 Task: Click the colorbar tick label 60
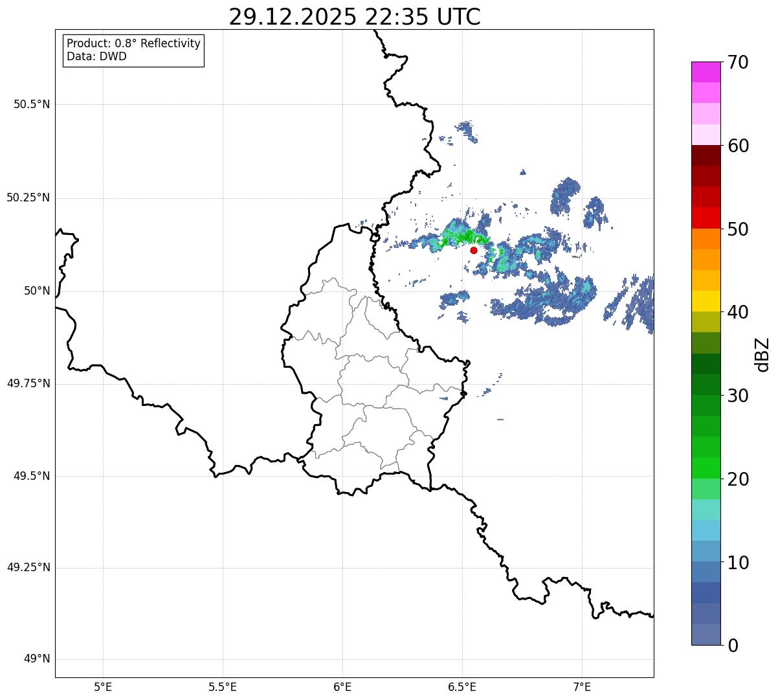tap(738, 146)
